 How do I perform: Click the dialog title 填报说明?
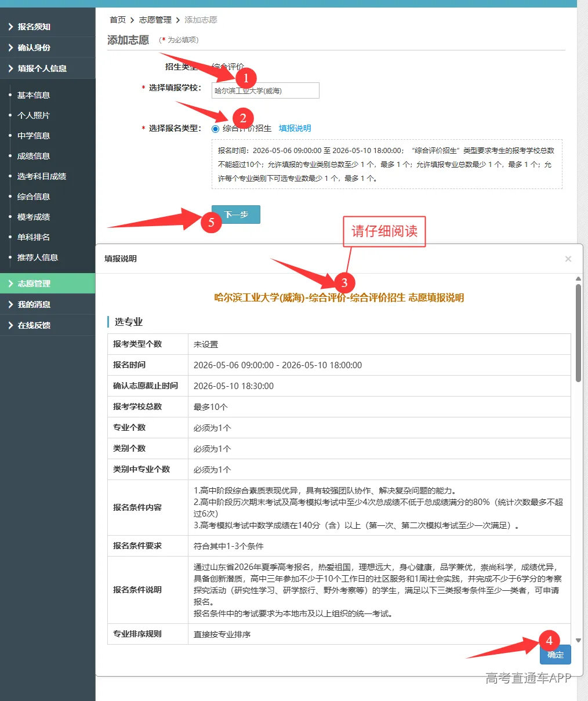[121, 259]
